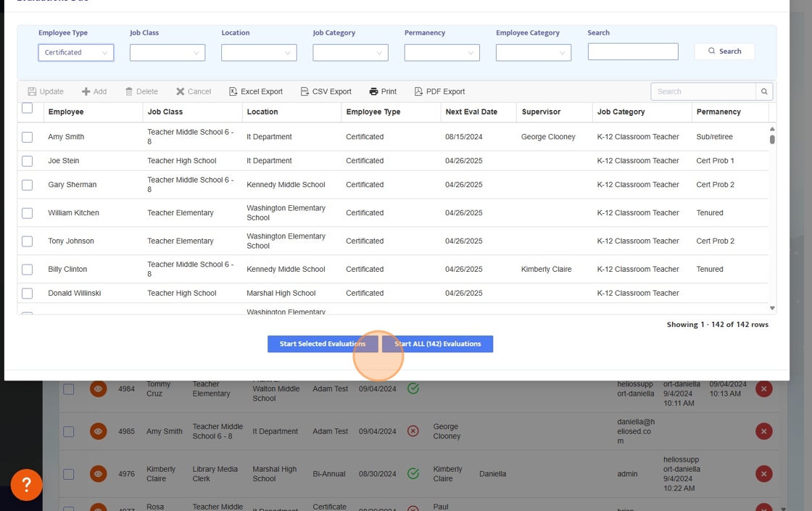Check the Gary Sherman row checkbox

pos(28,185)
